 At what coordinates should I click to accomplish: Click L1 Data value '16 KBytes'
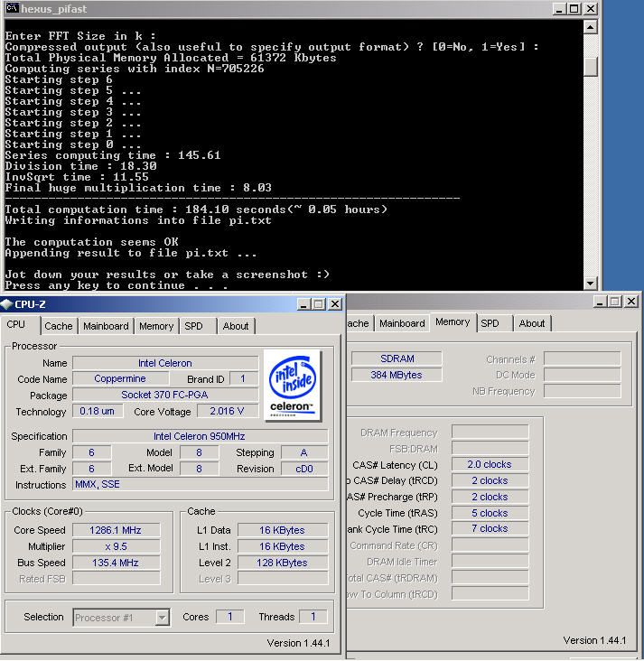[282, 530]
